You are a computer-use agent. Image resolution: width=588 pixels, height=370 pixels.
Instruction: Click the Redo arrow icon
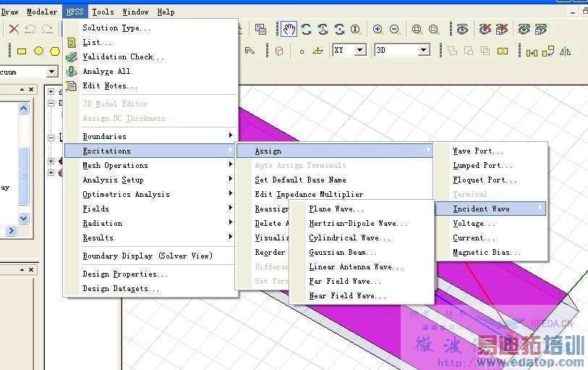pyautogui.click(x=47, y=29)
